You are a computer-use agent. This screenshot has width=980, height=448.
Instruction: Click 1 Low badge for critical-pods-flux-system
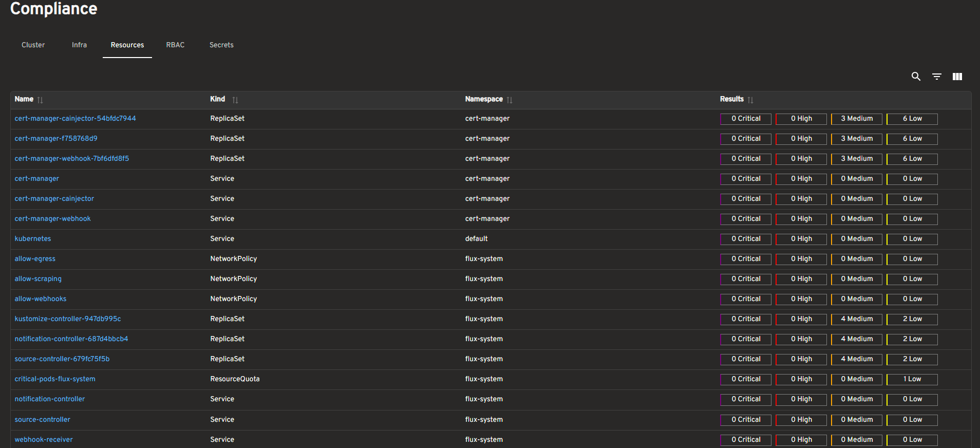pos(912,379)
